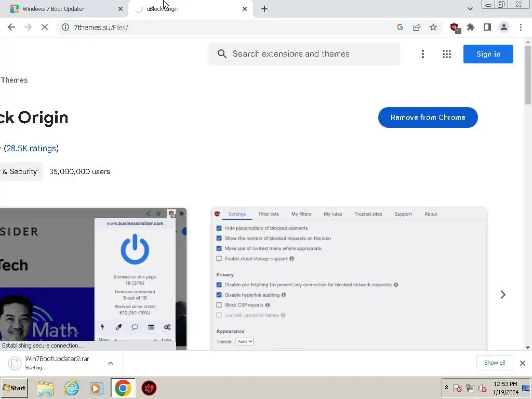Open the Extensions puzzle piece menu
Viewport: 532px width, 399px height.
(x=471, y=27)
